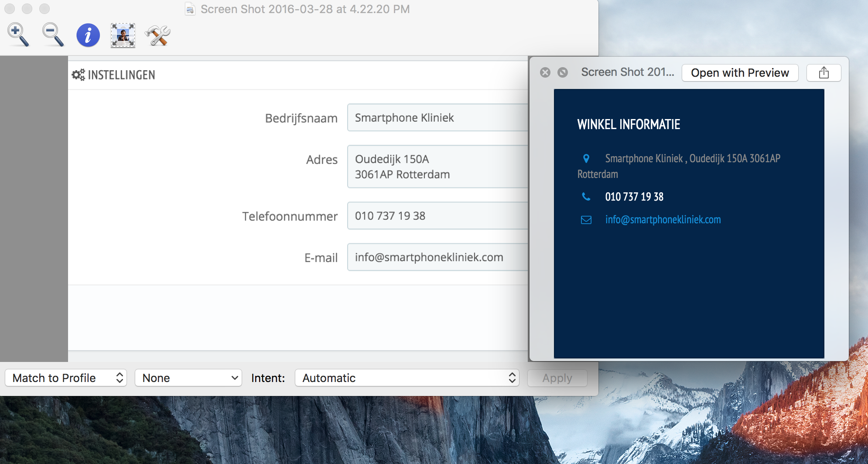Click the zoom in magnifier tool

click(18, 35)
